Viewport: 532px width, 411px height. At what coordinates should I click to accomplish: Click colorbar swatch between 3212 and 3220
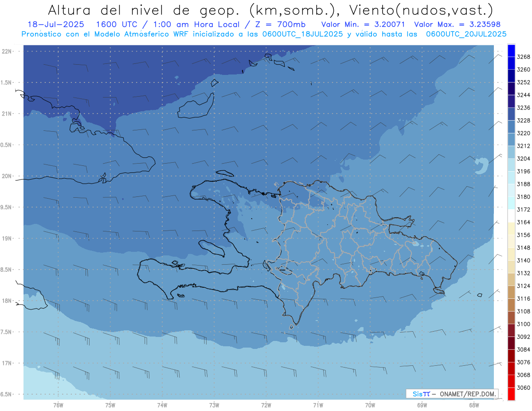[x=511, y=140]
